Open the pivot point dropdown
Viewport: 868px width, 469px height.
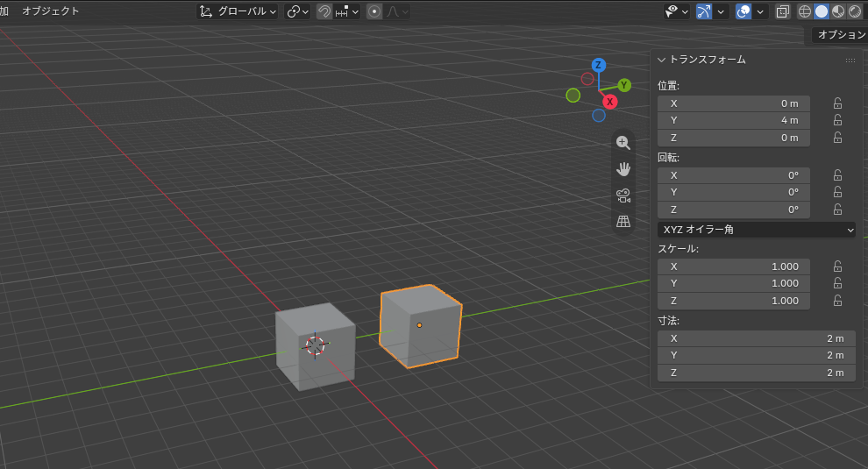pos(297,11)
